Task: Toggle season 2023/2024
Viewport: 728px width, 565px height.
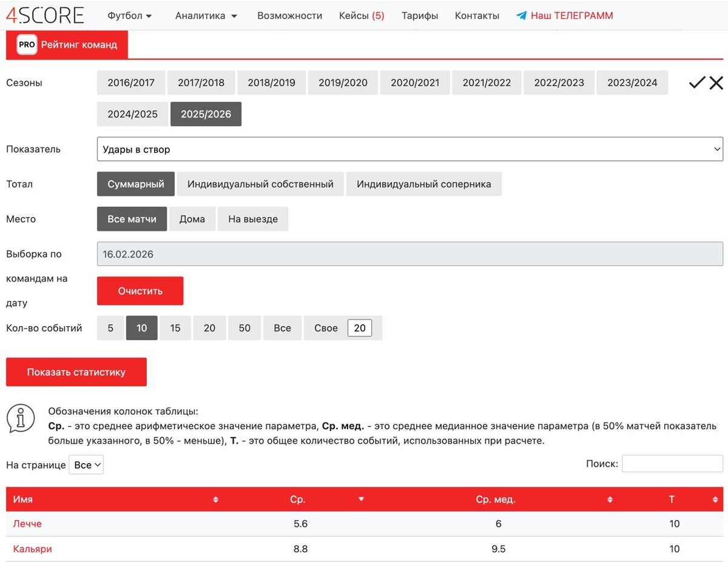Action: tap(632, 82)
